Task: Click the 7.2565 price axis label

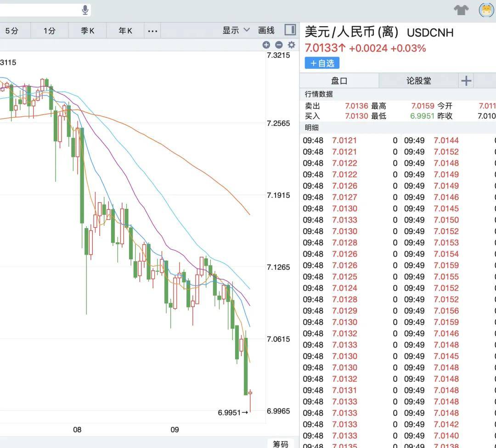Action: [278, 123]
